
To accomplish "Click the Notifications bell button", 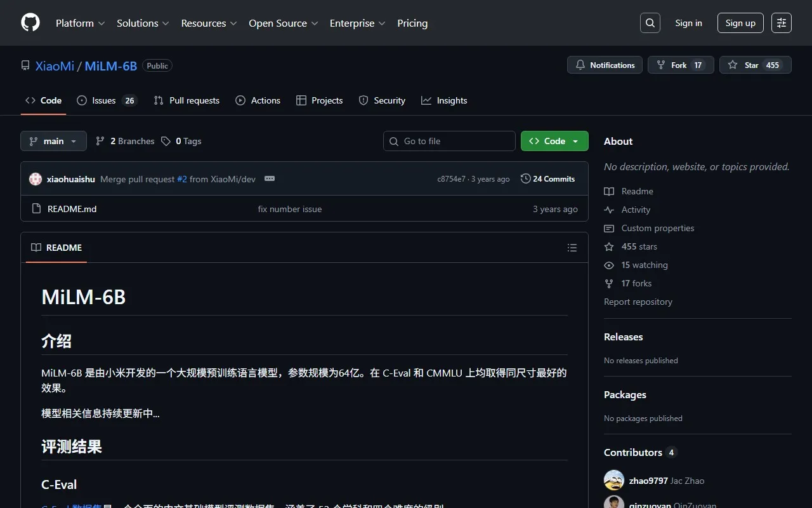I will click(x=605, y=65).
